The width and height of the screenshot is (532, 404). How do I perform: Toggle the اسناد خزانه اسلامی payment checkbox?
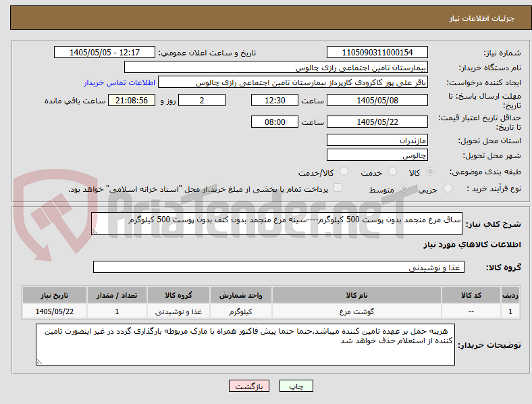click(x=338, y=188)
